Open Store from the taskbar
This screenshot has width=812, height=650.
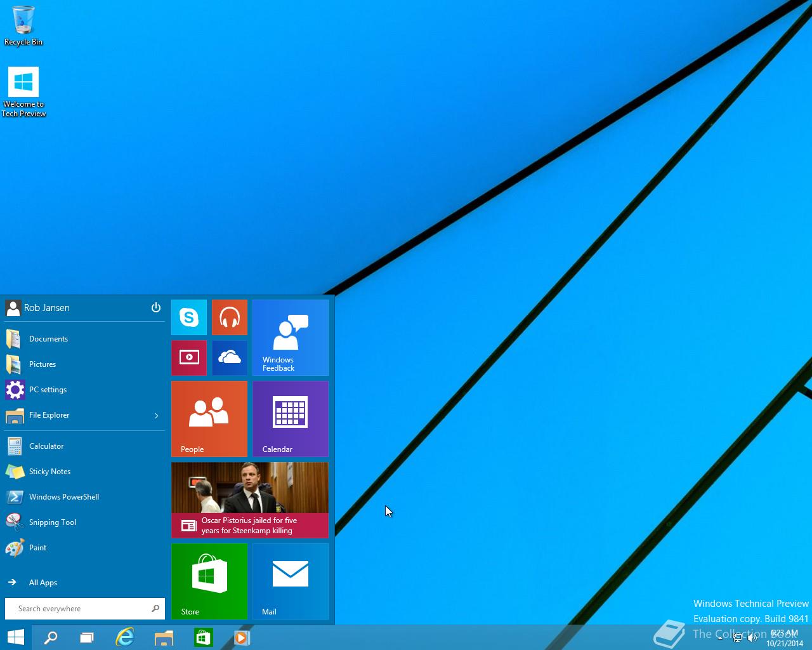click(203, 637)
